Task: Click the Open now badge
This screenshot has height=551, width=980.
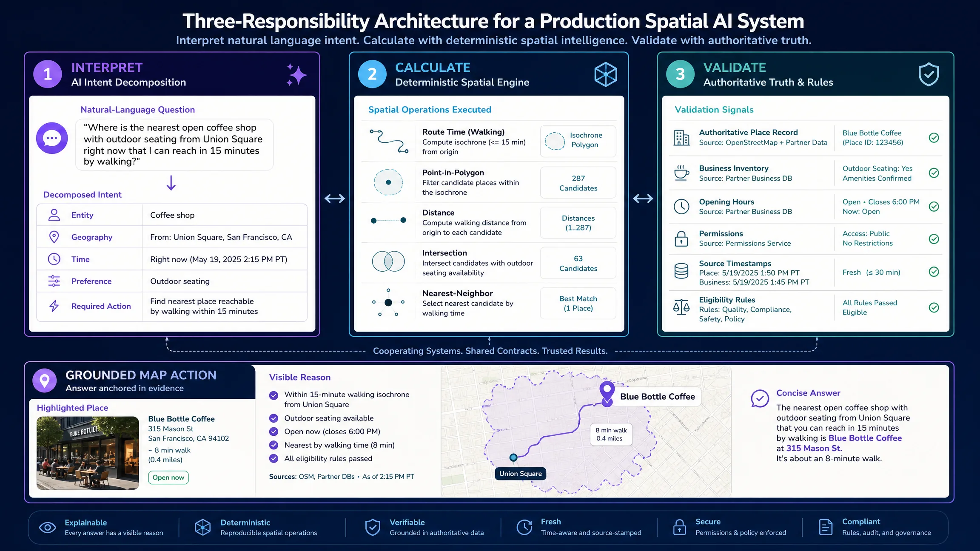Action: (x=168, y=477)
